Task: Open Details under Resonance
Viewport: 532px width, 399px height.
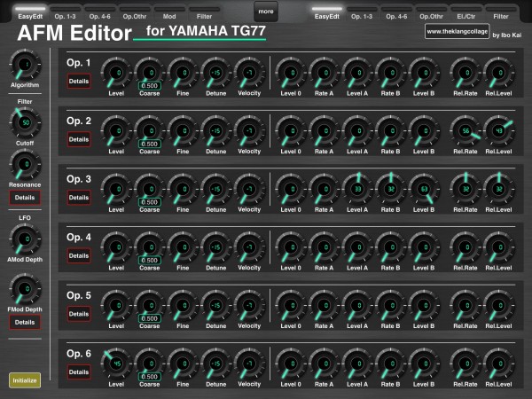Action: pyautogui.click(x=25, y=198)
